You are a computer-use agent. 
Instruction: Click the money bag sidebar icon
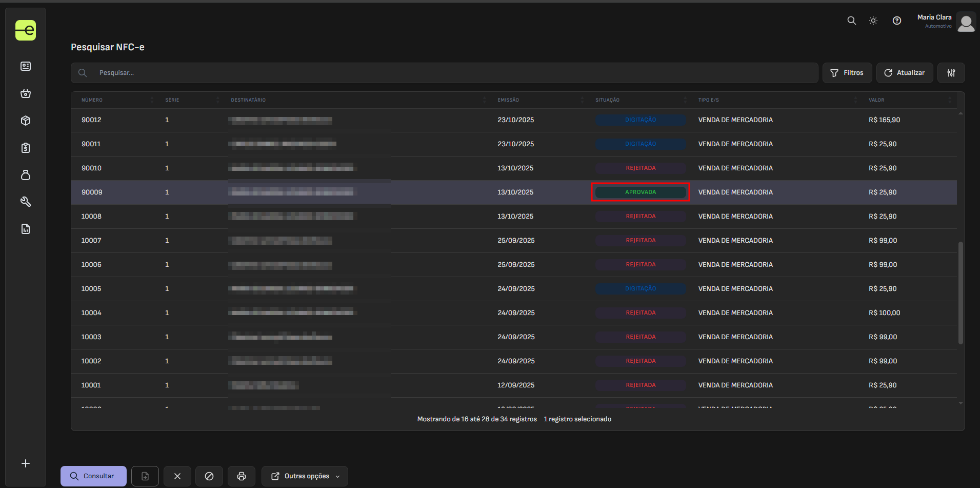26,175
